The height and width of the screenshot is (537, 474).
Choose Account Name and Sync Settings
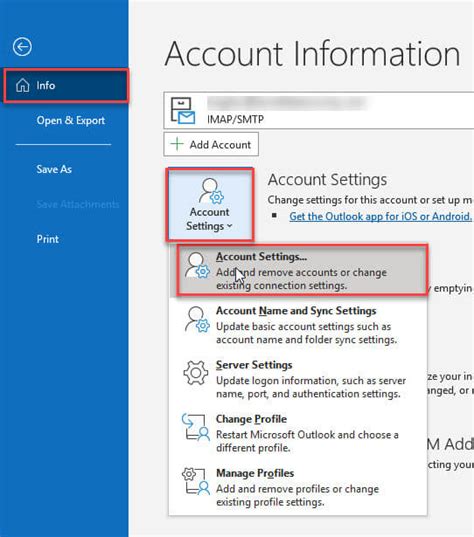(298, 325)
